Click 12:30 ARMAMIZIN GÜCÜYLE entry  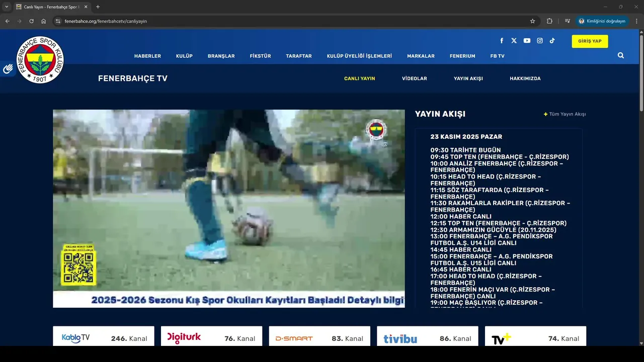coord(494,230)
